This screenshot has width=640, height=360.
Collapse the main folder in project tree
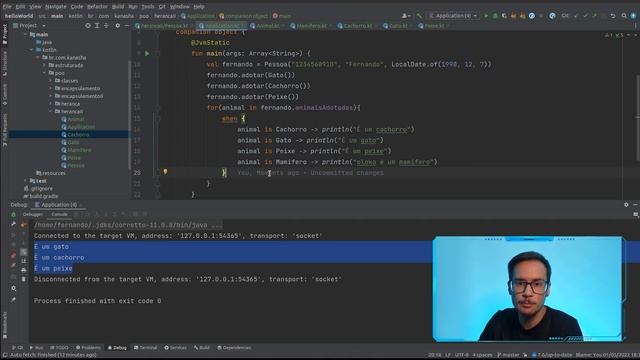click(25, 35)
